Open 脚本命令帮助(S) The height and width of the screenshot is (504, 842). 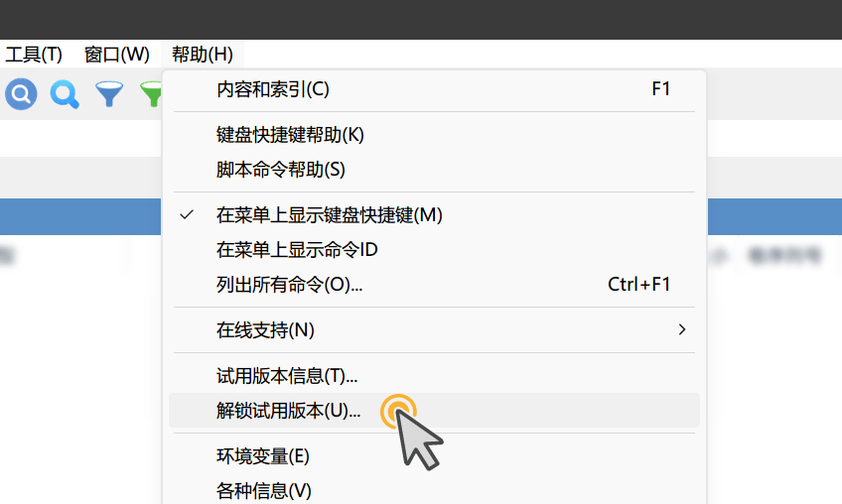(x=434, y=170)
